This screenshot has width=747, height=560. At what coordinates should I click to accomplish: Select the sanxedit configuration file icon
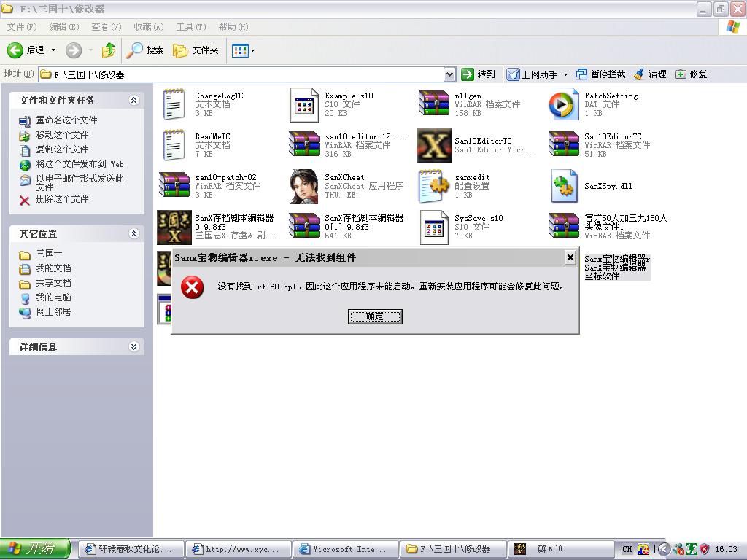click(x=434, y=187)
